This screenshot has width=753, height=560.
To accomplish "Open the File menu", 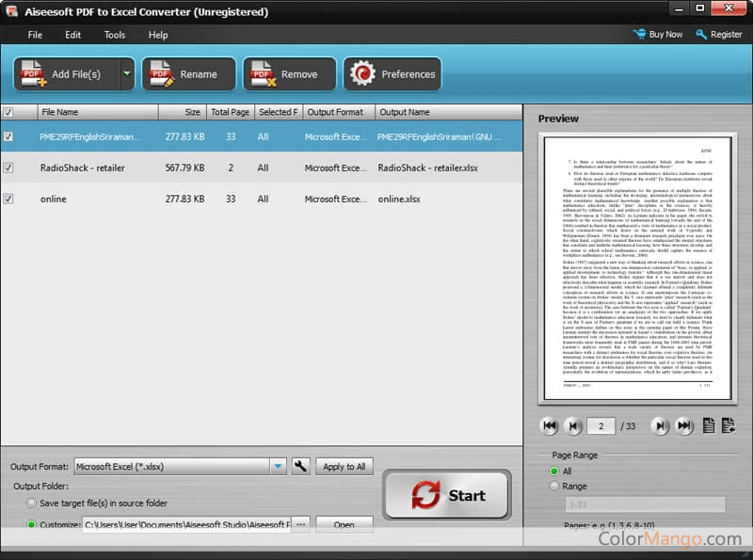I will (35, 35).
